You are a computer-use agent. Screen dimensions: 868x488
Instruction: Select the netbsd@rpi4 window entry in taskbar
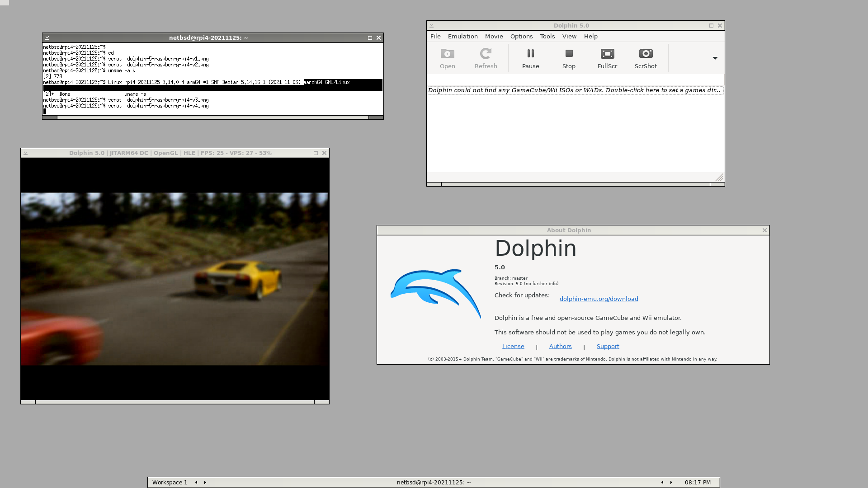434,482
